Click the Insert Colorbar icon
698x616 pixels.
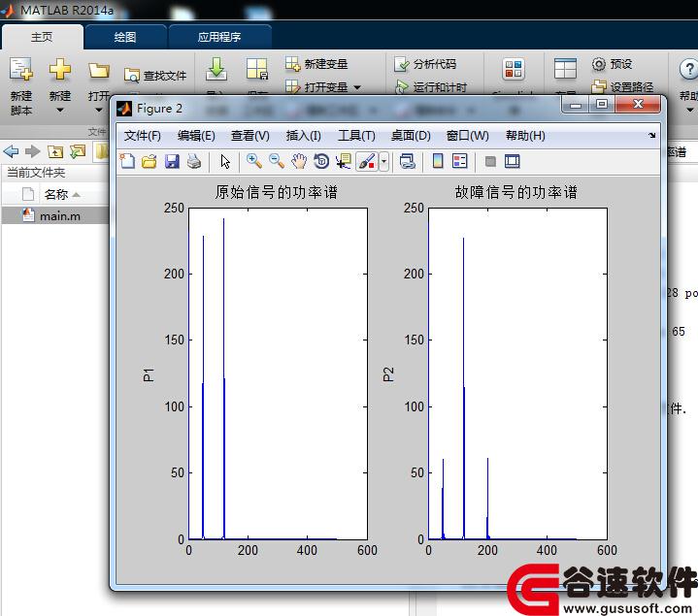[438, 161]
